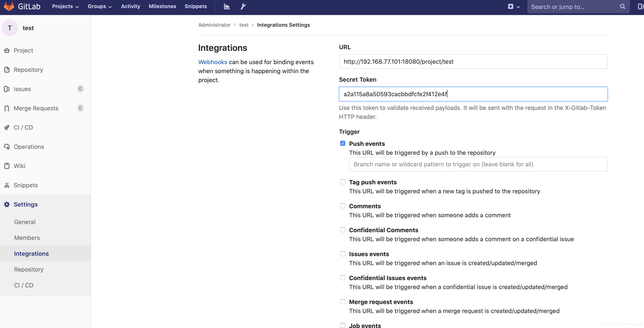Open CI / CD rocket icon in sidebar
The image size is (644, 328).
point(7,128)
